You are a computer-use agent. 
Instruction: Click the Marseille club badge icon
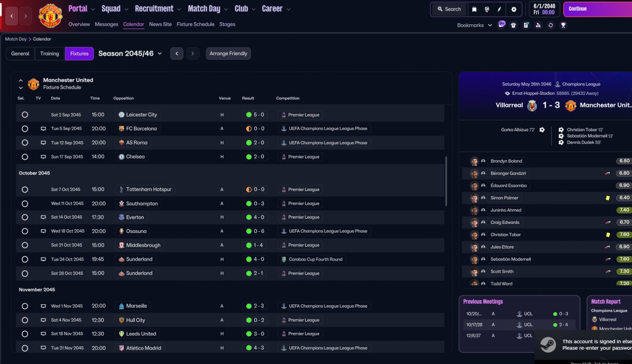(121, 306)
